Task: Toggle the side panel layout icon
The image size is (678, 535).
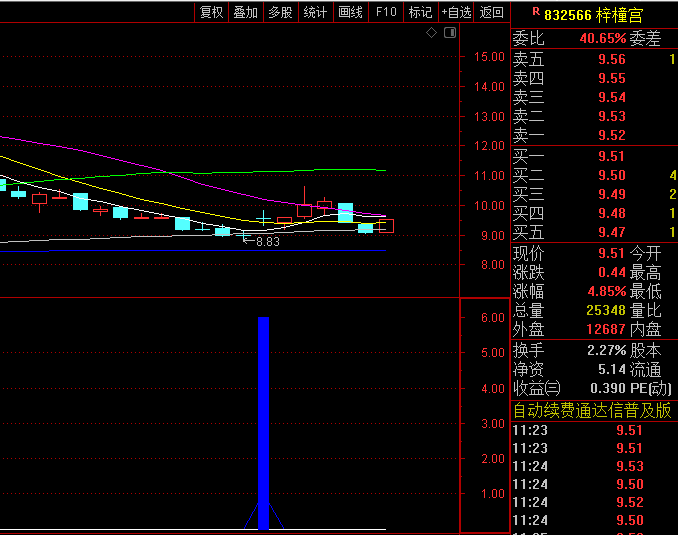Action: (449, 33)
